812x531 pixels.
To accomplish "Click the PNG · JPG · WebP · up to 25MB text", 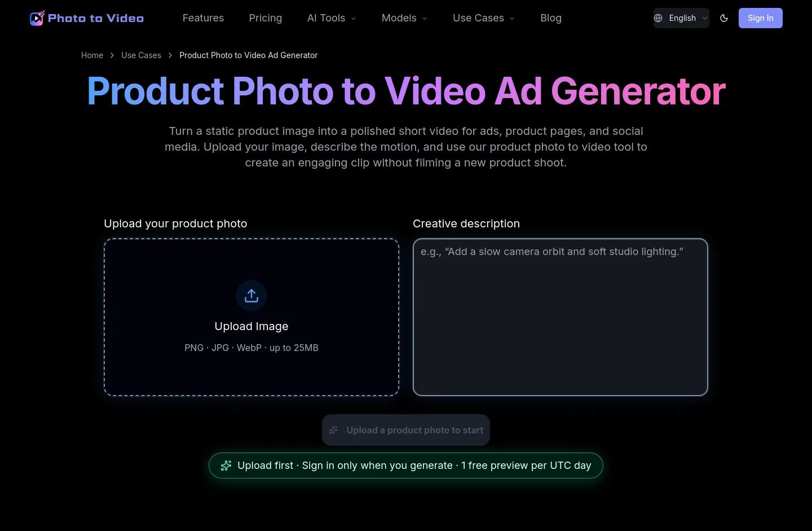I will (x=251, y=348).
